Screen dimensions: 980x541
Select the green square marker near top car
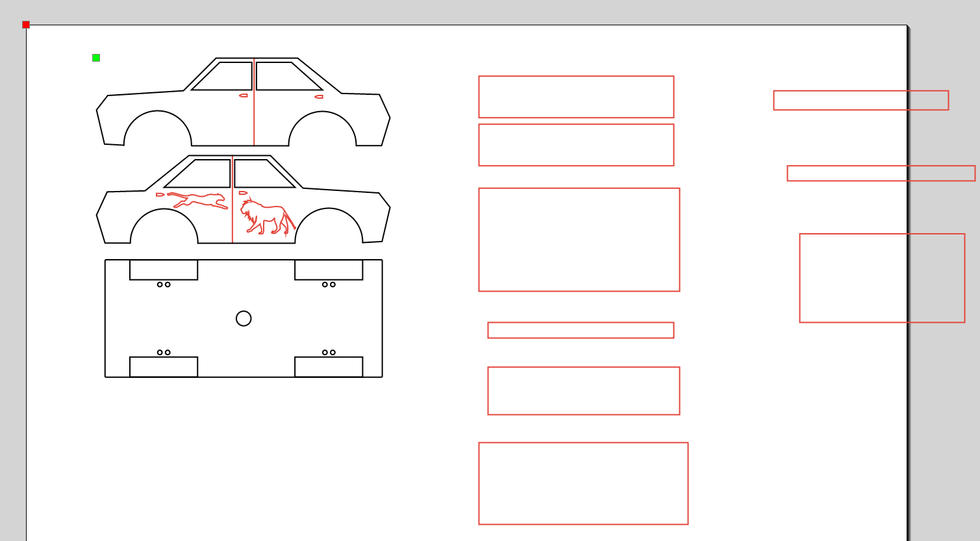(x=96, y=58)
